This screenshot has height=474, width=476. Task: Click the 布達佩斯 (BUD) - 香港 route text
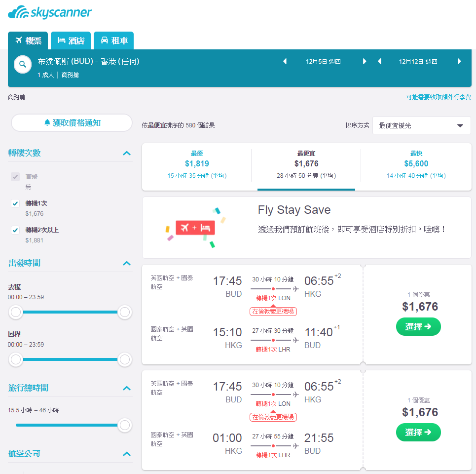(88, 61)
